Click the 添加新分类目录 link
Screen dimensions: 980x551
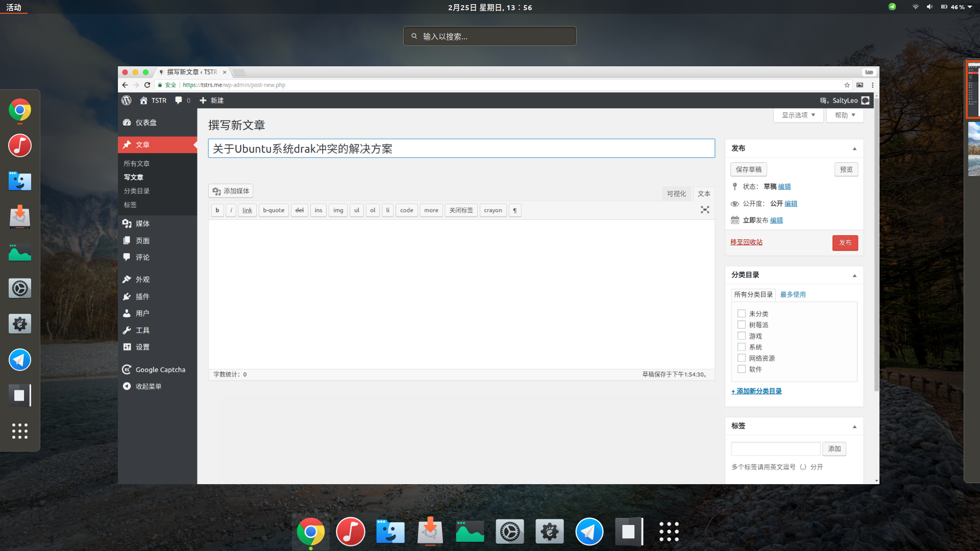(x=756, y=391)
